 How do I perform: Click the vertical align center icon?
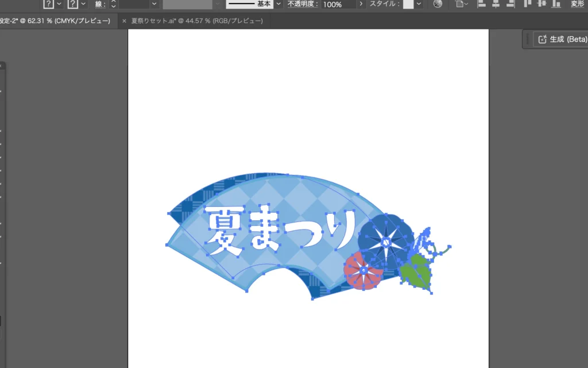[x=541, y=3]
